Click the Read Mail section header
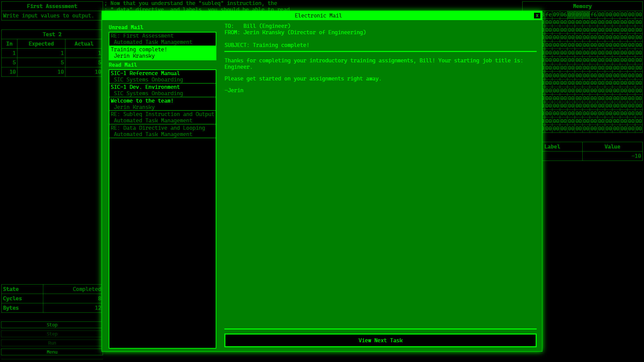This screenshot has width=644, height=362. pyautogui.click(x=123, y=65)
